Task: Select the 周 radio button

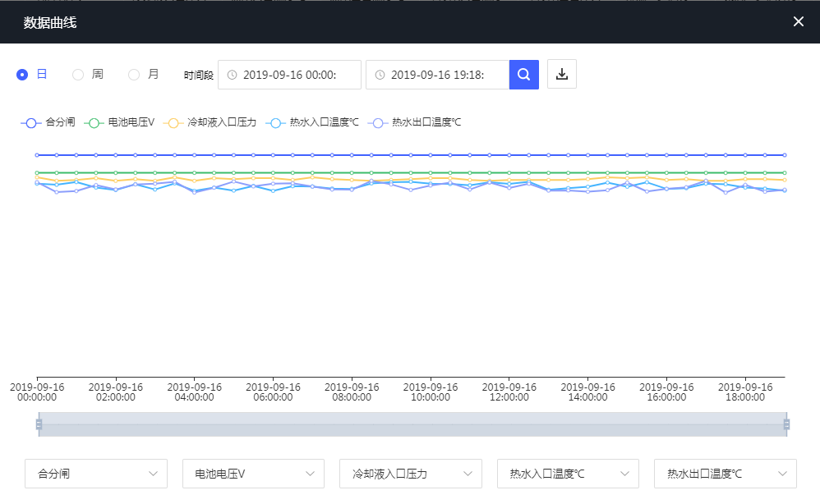Action: tap(78, 75)
